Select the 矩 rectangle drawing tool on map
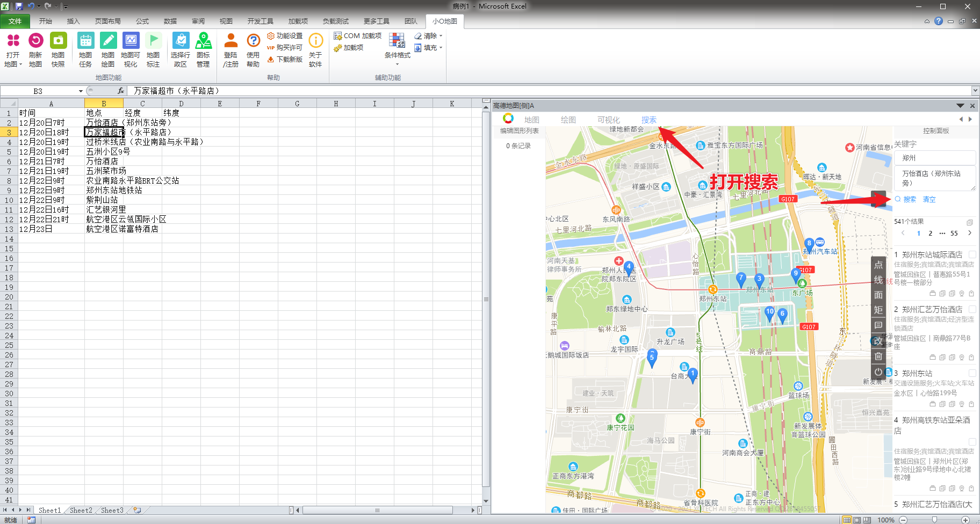The height and width of the screenshot is (524, 980). click(878, 310)
